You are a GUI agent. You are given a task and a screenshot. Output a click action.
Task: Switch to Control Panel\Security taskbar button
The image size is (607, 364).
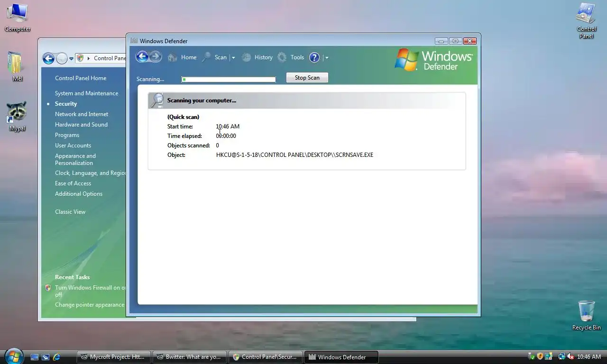coord(266,357)
